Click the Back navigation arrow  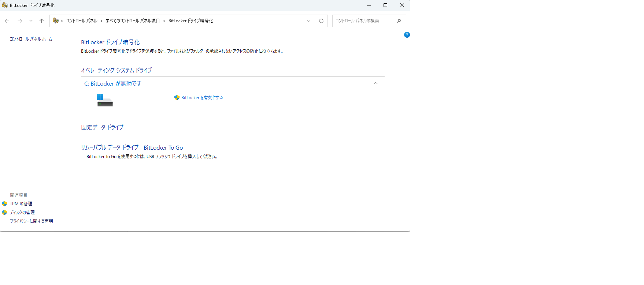point(7,21)
